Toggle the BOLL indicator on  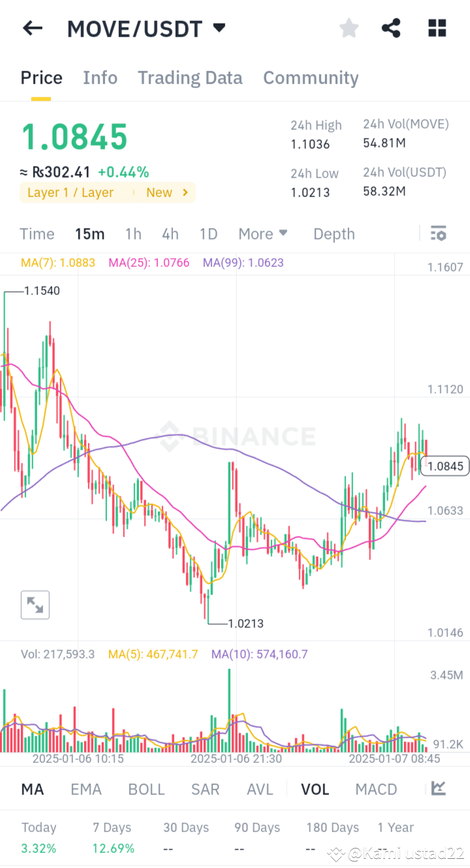click(x=146, y=789)
